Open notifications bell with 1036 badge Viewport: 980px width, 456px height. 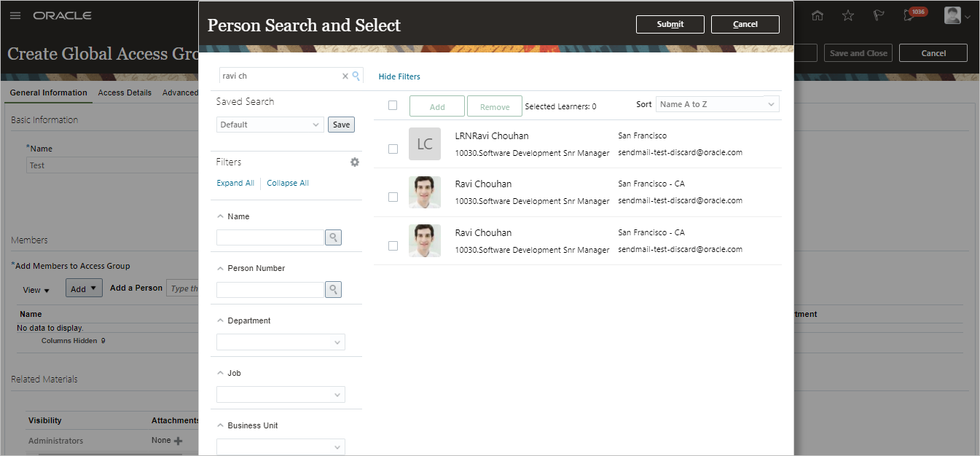[x=909, y=15]
